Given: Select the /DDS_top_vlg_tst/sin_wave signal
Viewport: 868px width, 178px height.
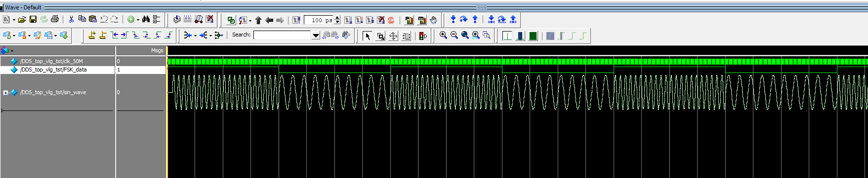Looking at the screenshot, I should 53,92.
